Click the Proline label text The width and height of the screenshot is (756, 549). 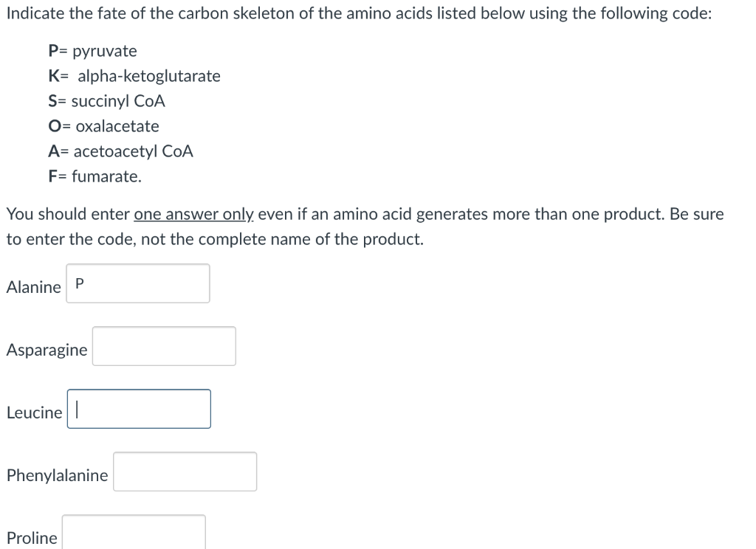tap(32, 538)
